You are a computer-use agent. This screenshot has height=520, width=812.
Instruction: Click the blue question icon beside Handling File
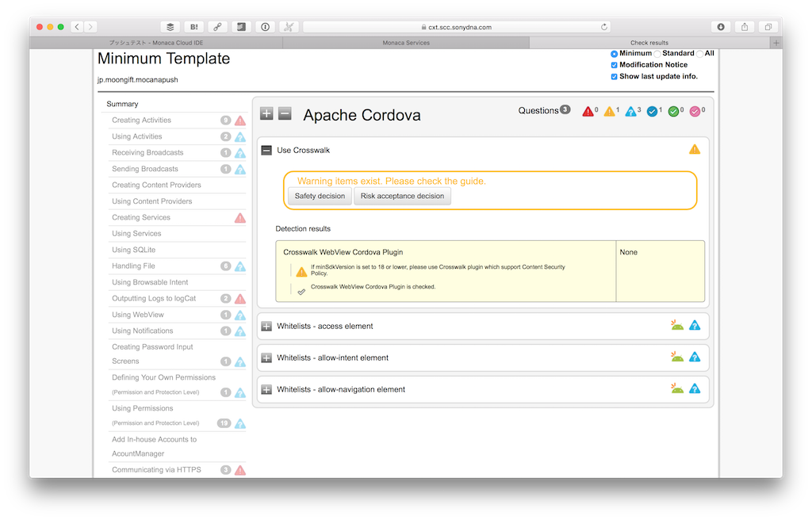[x=240, y=266]
